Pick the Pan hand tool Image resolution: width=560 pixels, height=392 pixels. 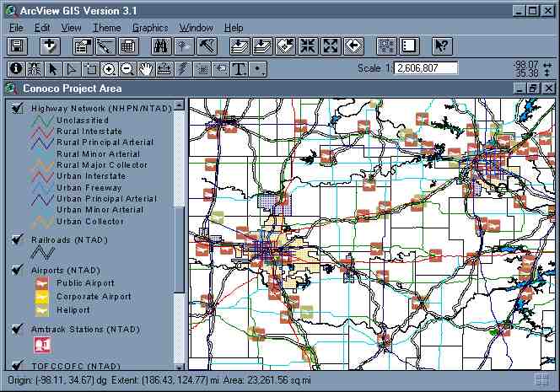[146, 69]
